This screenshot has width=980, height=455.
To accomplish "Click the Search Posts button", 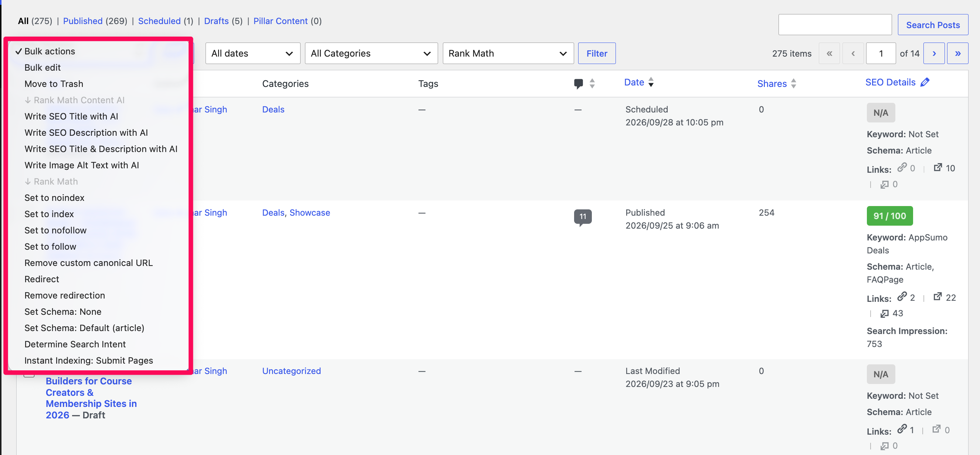I will 933,25.
